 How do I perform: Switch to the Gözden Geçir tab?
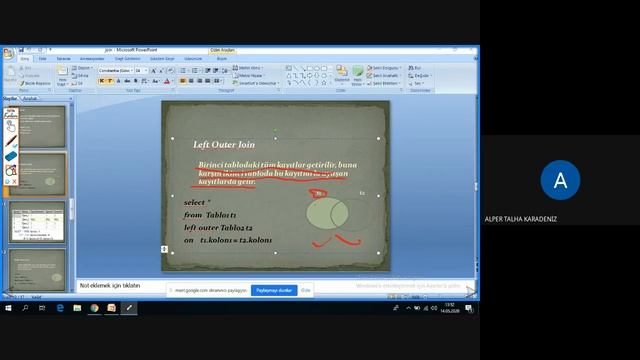click(162, 58)
